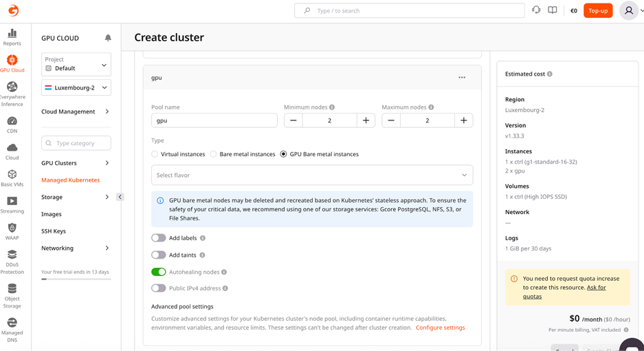Click Ask for quotas link

coord(564,292)
